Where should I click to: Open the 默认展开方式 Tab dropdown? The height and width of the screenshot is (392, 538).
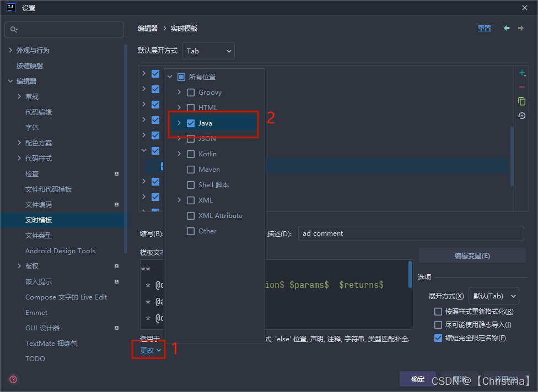208,50
